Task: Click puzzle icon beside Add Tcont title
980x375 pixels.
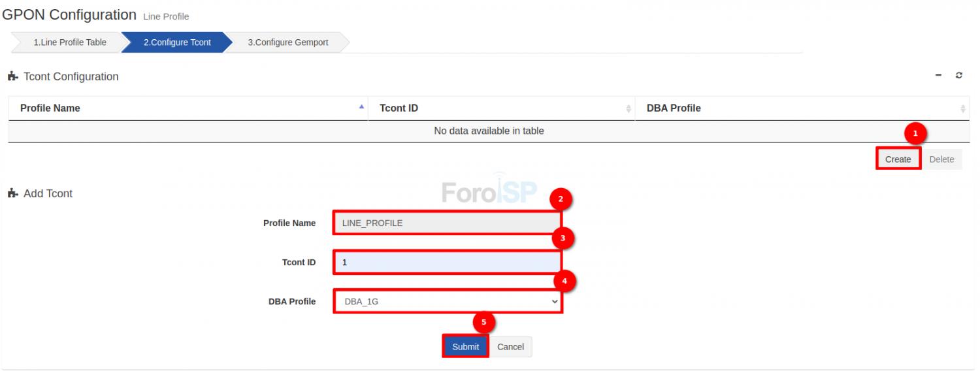Action: 13,194
